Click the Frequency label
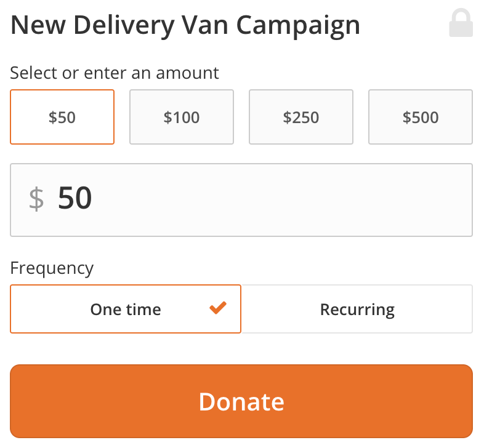Screen dimensions: 484x448 tap(52, 268)
